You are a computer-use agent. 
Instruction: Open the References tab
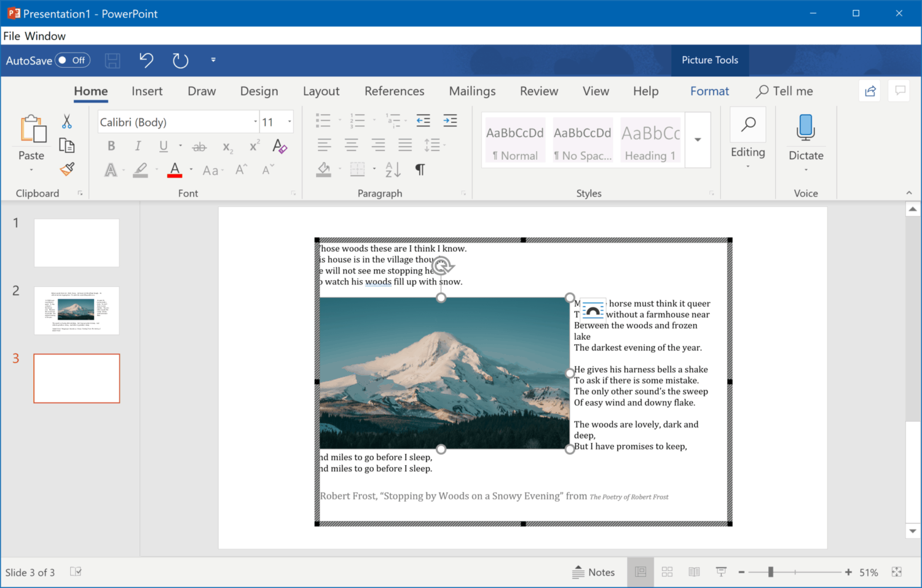coord(394,91)
